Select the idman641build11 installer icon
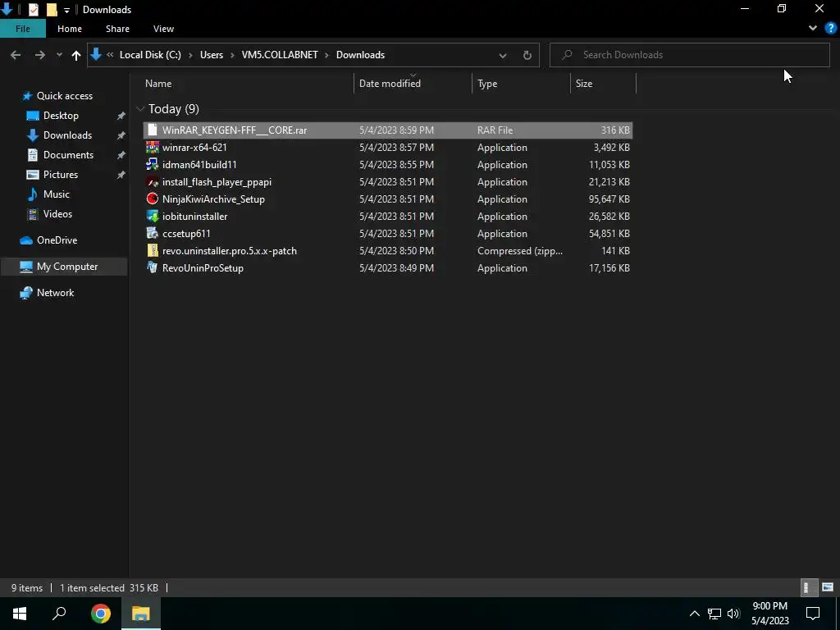 coord(153,164)
